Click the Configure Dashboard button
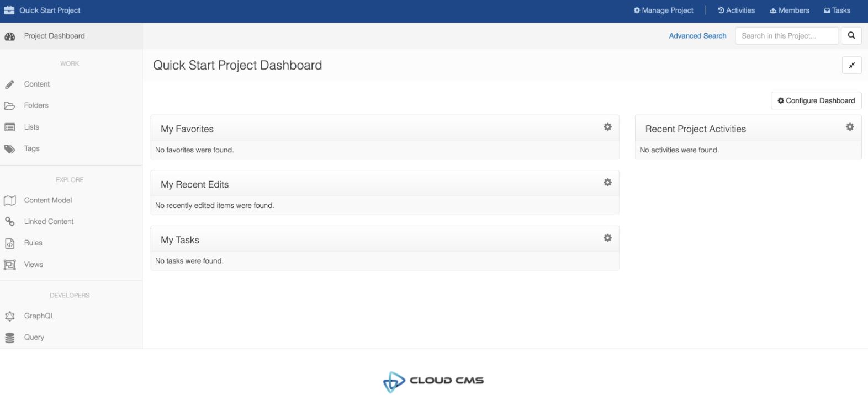 click(816, 100)
